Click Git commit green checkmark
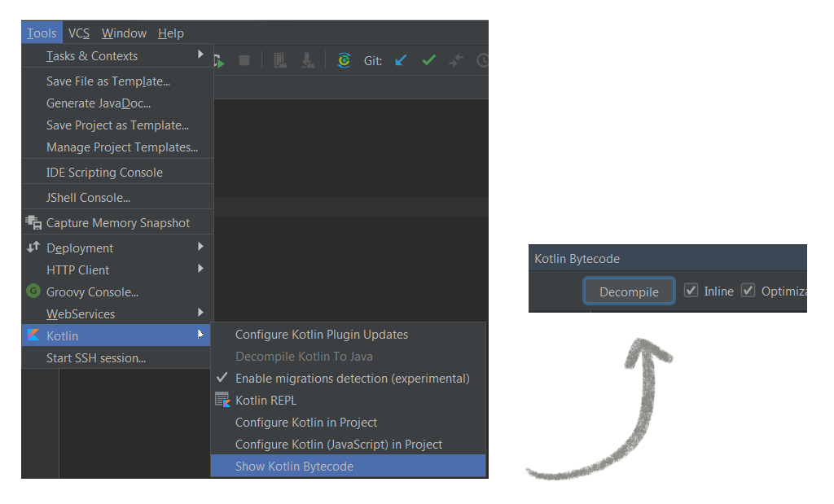The width and height of the screenshot is (834, 504). click(x=428, y=60)
